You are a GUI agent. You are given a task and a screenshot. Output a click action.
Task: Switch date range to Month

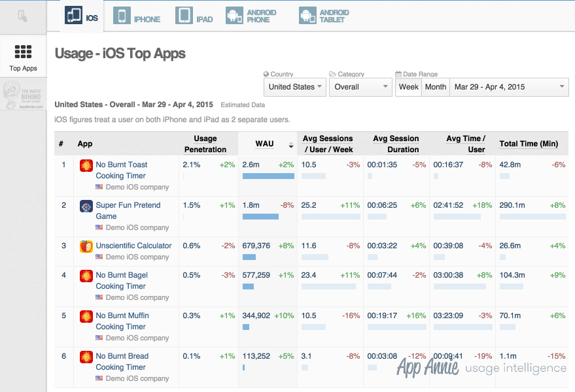click(436, 87)
